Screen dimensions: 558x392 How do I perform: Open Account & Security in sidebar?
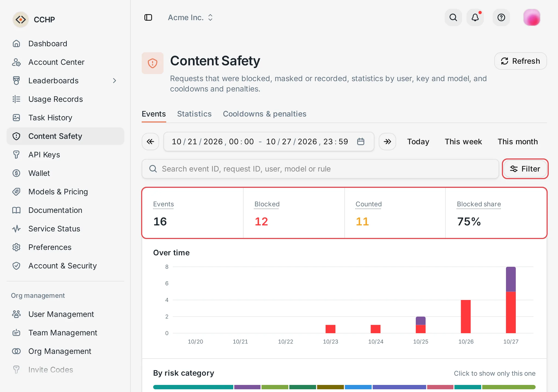(x=65, y=266)
